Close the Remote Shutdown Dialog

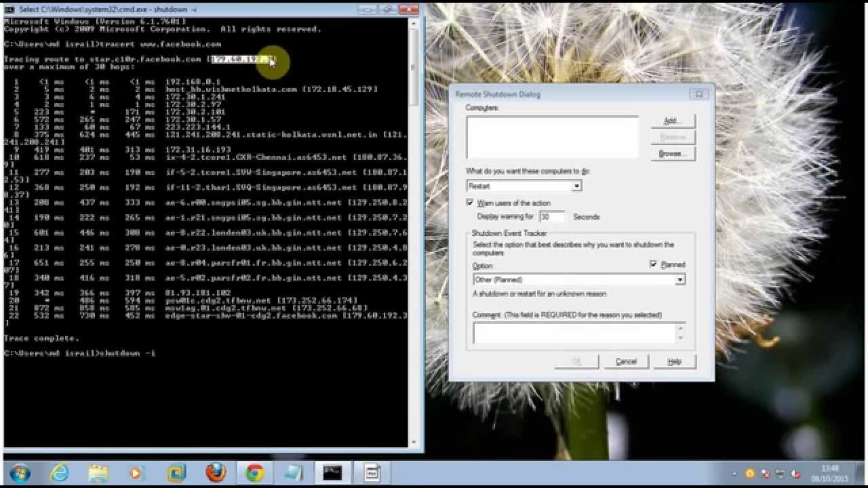click(x=698, y=94)
